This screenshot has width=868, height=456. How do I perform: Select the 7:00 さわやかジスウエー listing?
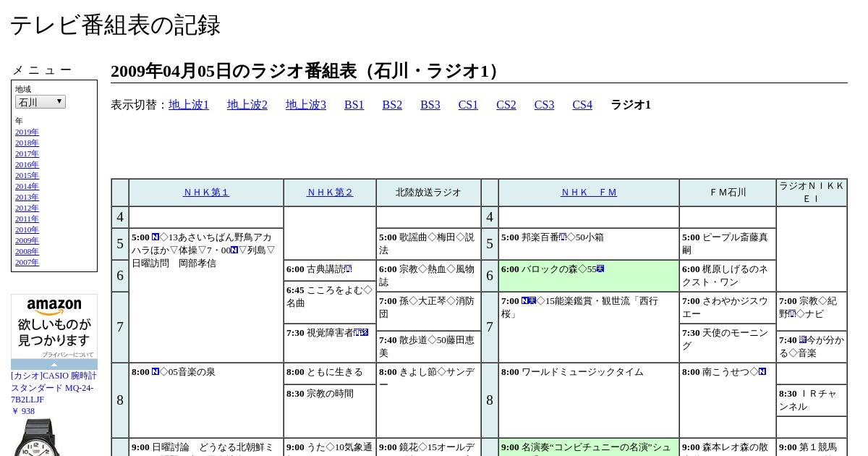click(x=728, y=308)
